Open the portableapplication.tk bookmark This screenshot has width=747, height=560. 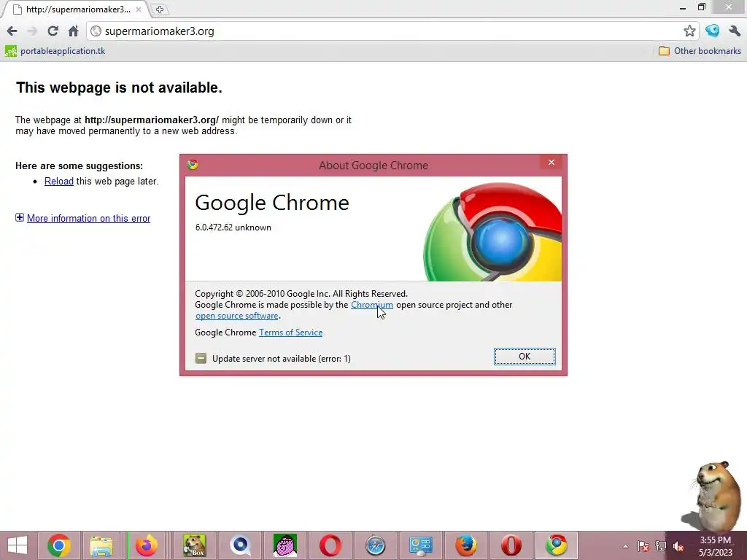click(55, 51)
